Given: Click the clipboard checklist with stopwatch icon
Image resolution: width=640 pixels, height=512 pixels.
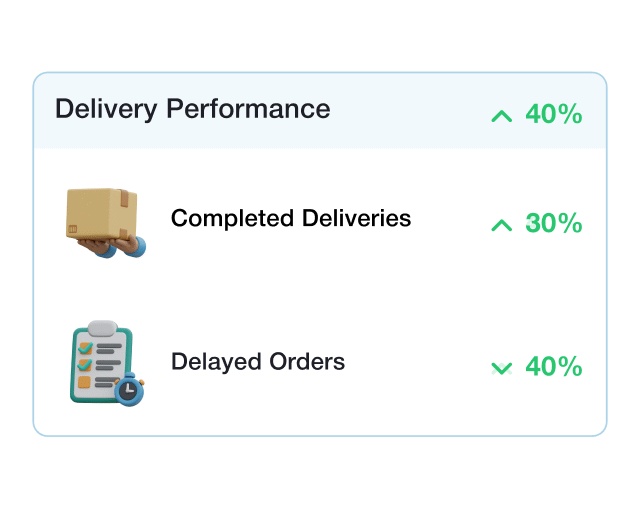Looking at the screenshot, I should tap(107, 363).
